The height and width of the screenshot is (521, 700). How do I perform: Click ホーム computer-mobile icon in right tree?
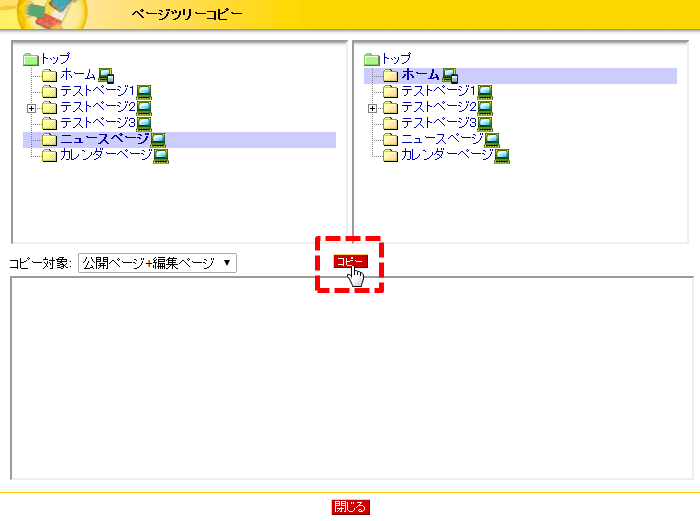pos(450,75)
